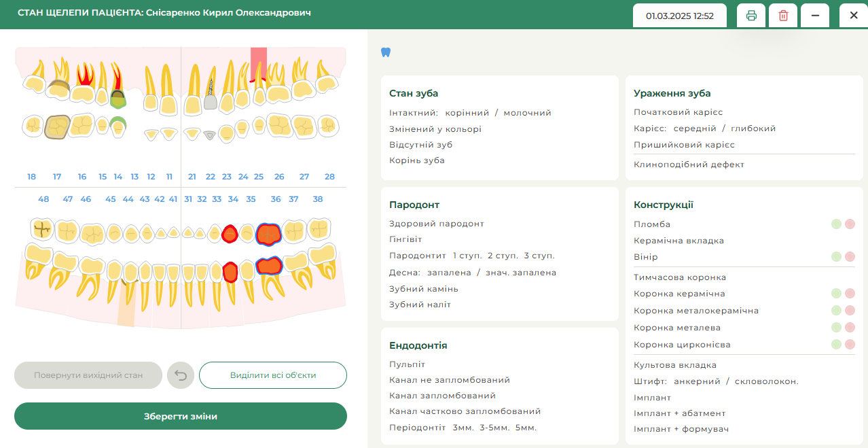Choose Карієс глибокий option

(753, 128)
